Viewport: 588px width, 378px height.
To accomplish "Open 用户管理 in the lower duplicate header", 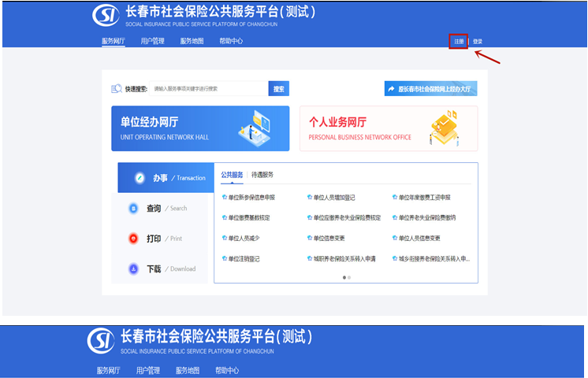I will pos(148,370).
